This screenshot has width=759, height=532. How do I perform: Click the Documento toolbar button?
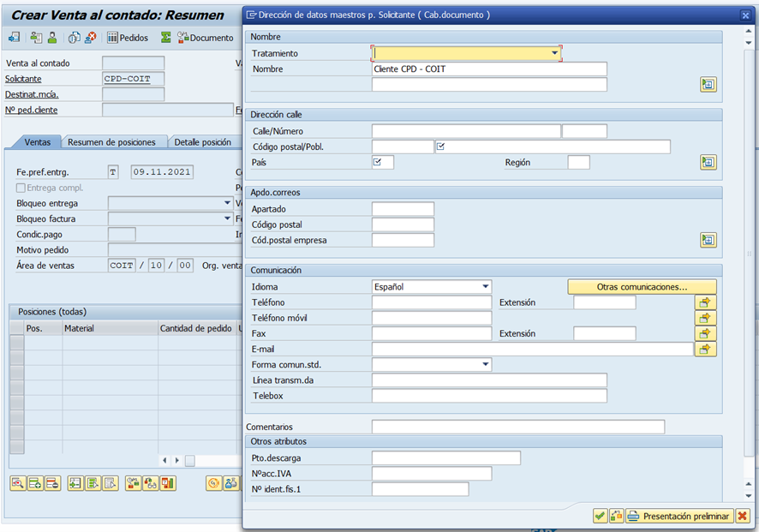coord(206,38)
